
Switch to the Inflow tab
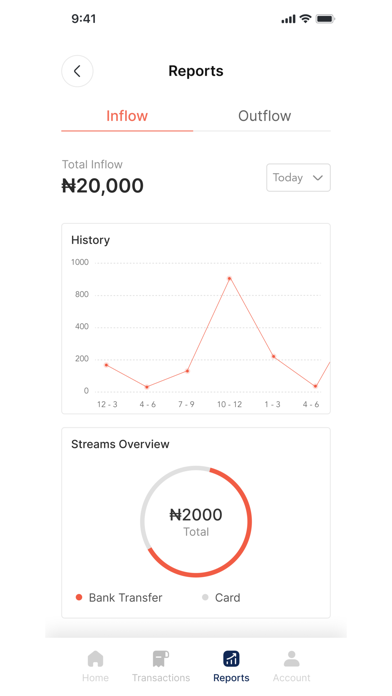coord(127,116)
